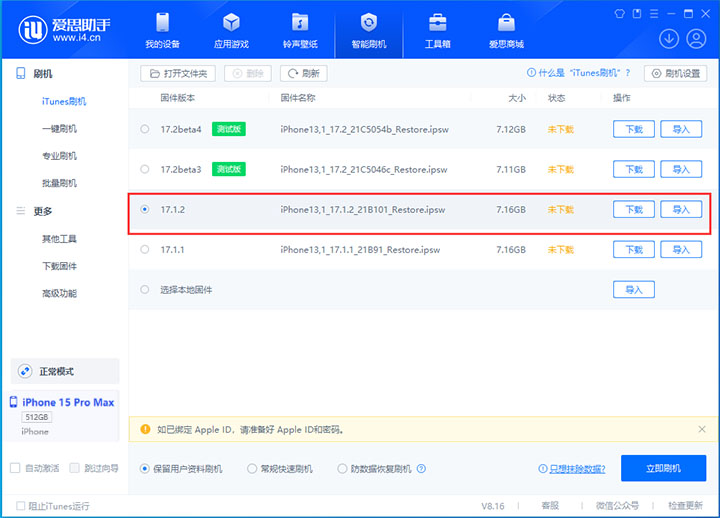
Task: Download the 17.1.1 firmware
Action: point(634,249)
